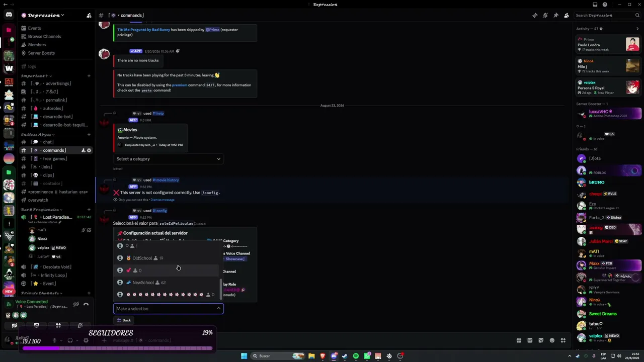Open the gift icon in message bar
The image size is (644, 362).
(x=519, y=340)
